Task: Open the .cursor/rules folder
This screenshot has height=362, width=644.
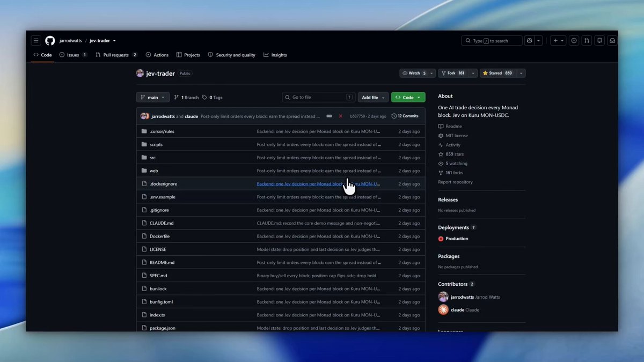Action: (162, 131)
